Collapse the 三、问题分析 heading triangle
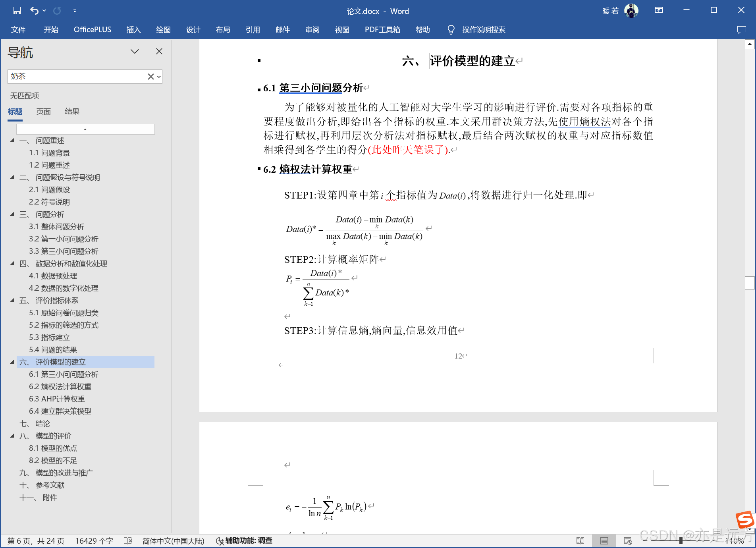This screenshot has width=756, height=548. coord(12,214)
